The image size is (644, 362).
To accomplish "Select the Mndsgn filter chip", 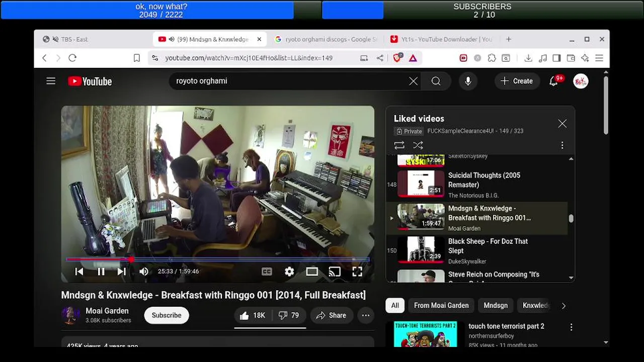I will pos(496,306).
